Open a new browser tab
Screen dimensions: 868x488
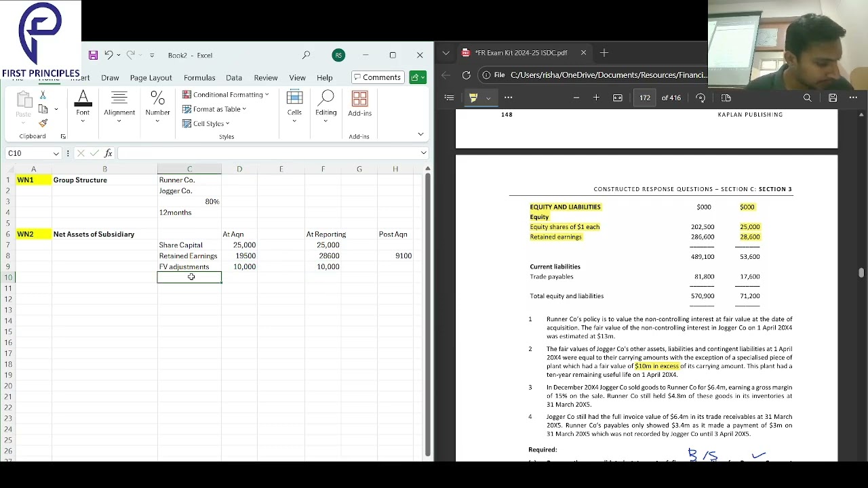604,53
